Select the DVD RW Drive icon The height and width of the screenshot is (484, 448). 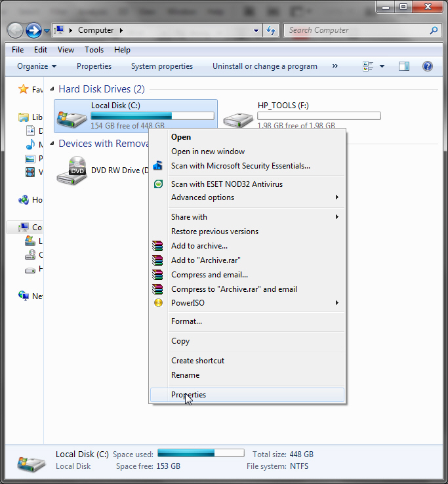pyautogui.click(x=71, y=171)
